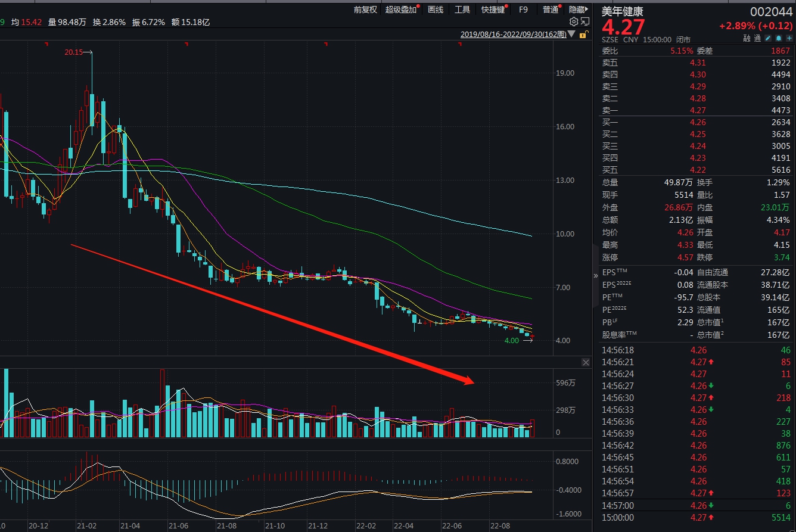Click the 内盘 value 23.01万
The width and height of the screenshot is (796, 532).
coord(775,207)
